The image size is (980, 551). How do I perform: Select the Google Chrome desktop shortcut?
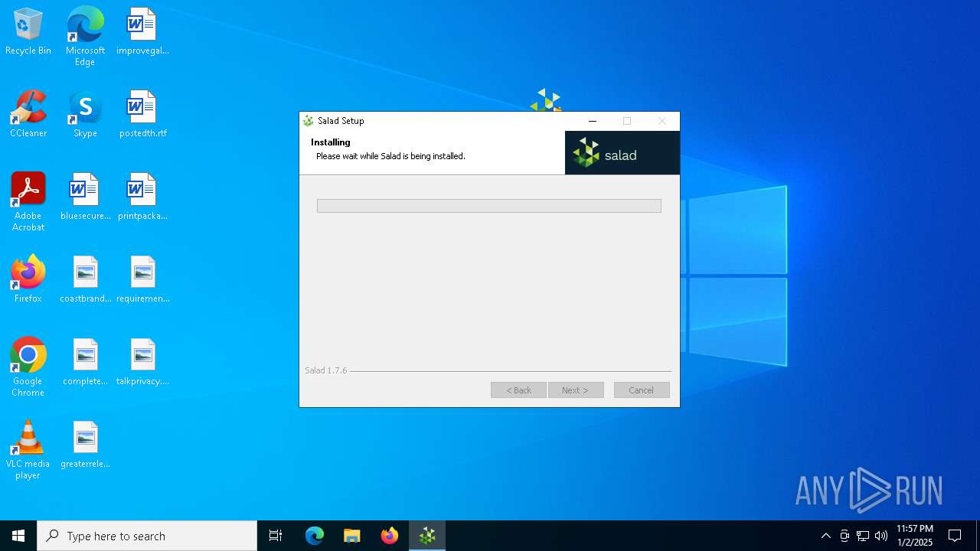tap(28, 367)
